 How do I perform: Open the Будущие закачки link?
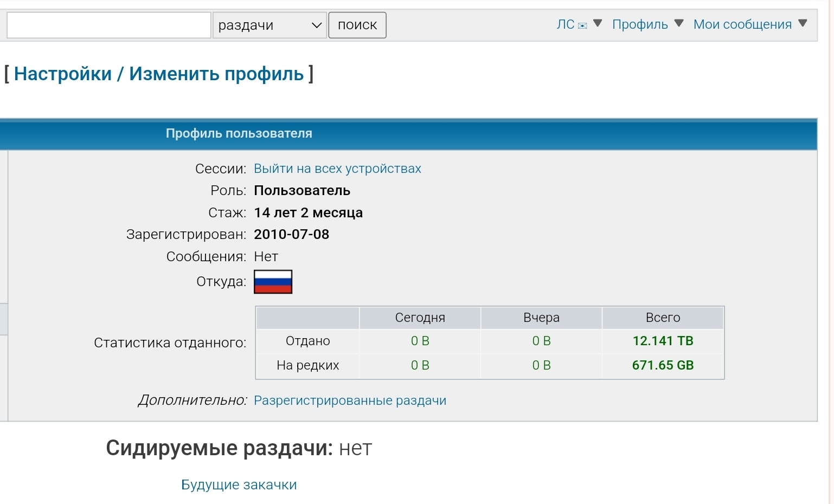[239, 484]
